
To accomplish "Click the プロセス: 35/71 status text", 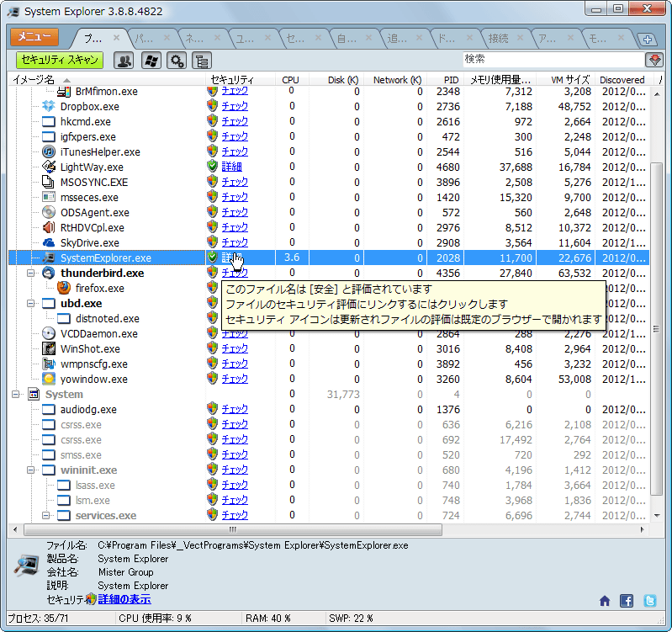I will pos(38,619).
